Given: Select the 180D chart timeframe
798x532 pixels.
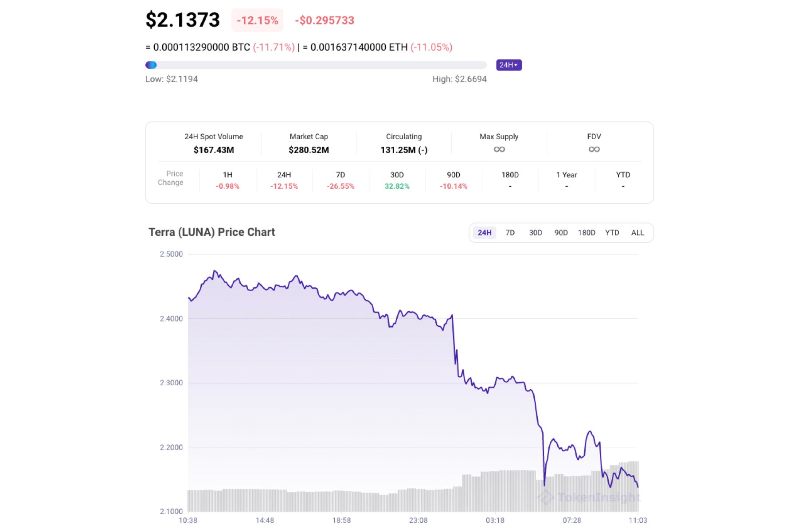Looking at the screenshot, I should coord(586,232).
